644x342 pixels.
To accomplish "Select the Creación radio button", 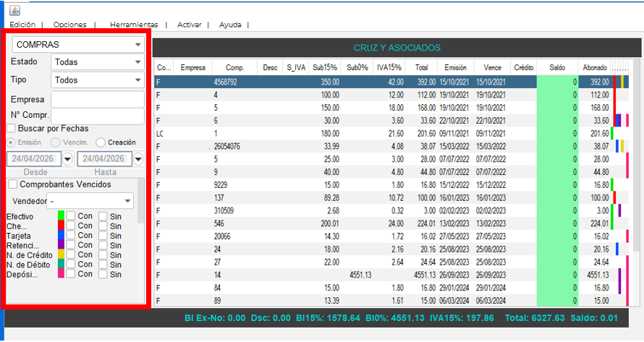I will tap(101, 142).
